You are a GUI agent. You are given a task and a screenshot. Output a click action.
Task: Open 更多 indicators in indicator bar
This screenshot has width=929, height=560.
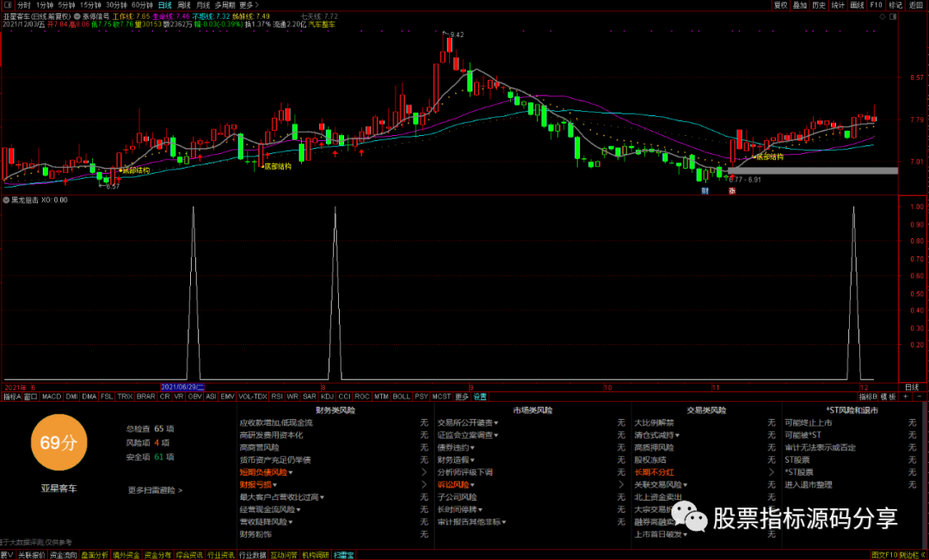pos(462,397)
